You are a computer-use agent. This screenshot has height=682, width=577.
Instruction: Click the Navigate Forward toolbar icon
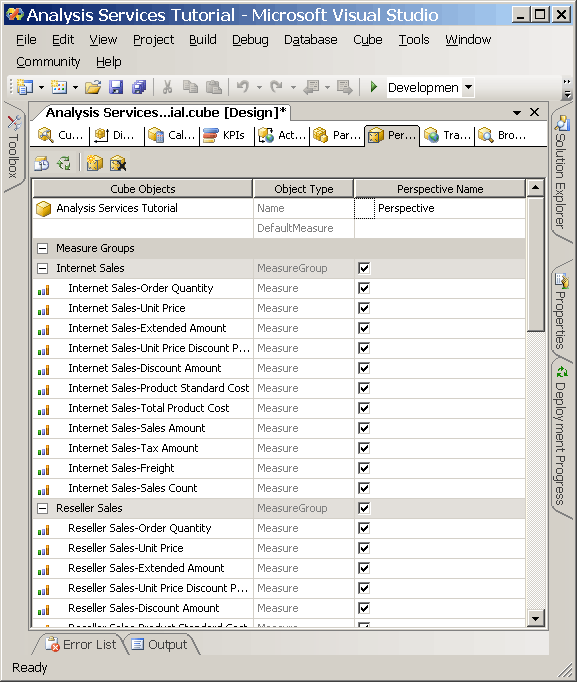click(345, 87)
